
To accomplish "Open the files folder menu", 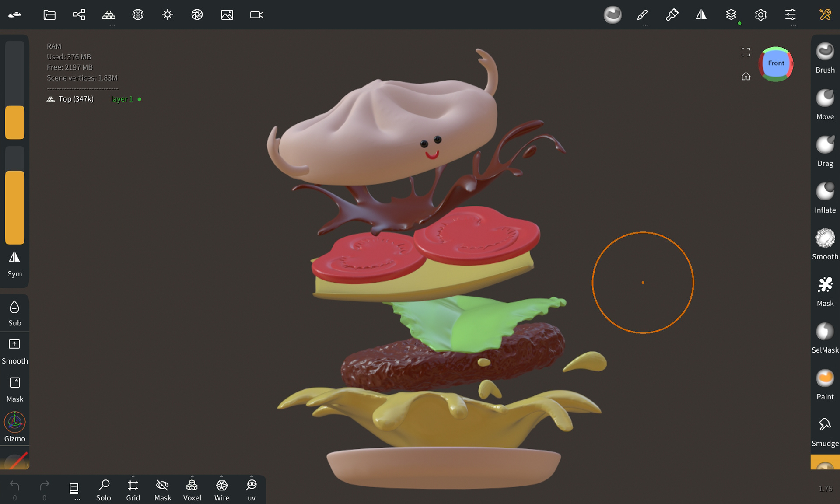I will [x=49, y=15].
